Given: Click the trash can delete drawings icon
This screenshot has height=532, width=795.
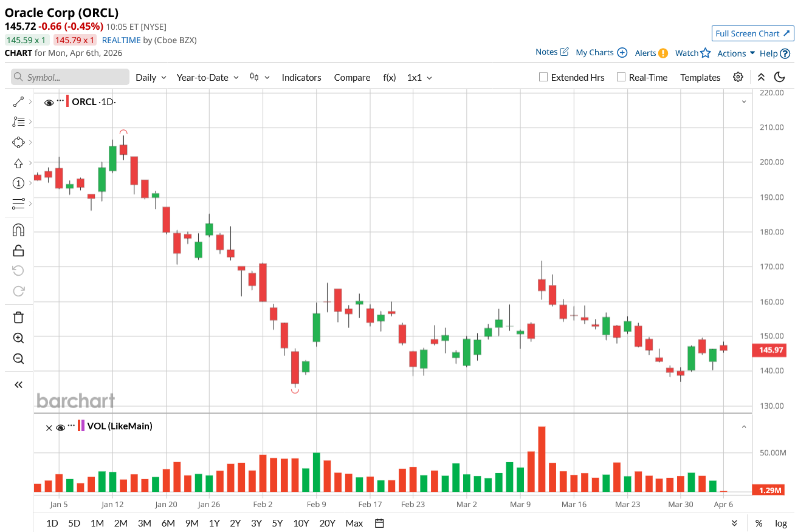Looking at the screenshot, I should coord(18,317).
